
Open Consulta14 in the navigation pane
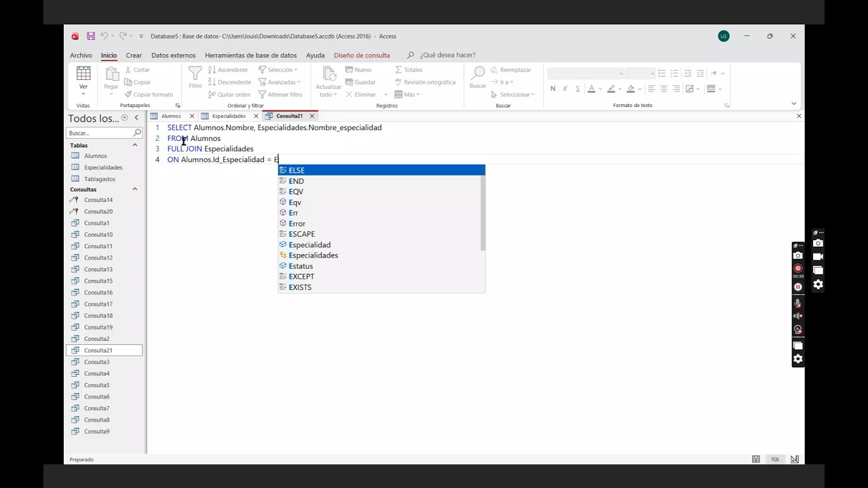(x=98, y=200)
